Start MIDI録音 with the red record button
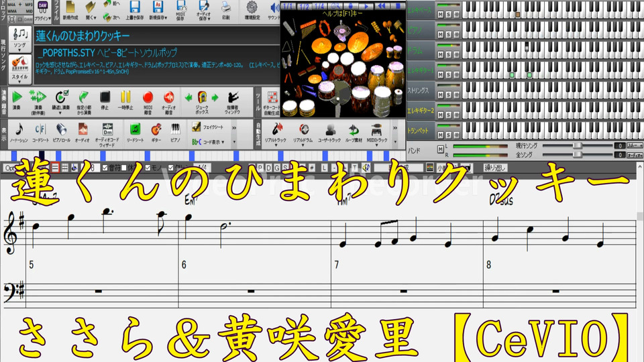Image resolution: width=644 pixels, height=362 pixels. [x=148, y=102]
